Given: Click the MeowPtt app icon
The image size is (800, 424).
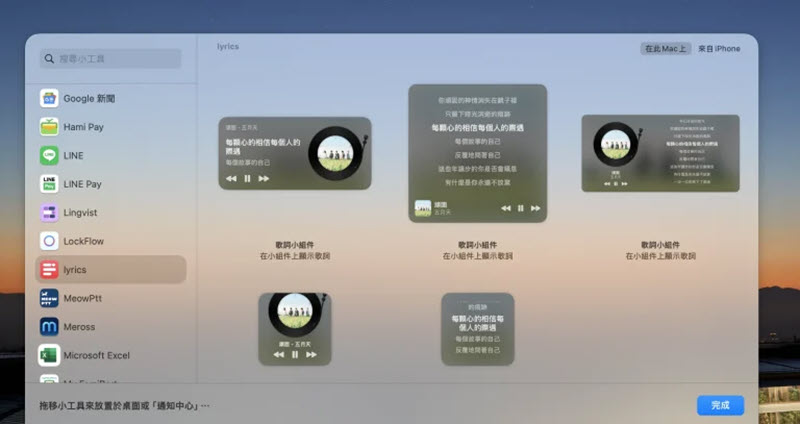Looking at the screenshot, I should [x=49, y=298].
